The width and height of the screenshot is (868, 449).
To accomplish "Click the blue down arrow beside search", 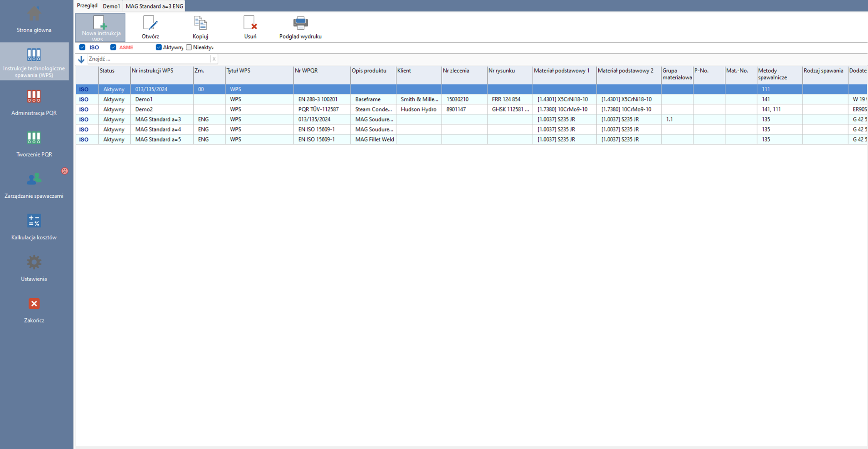I will point(81,59).
